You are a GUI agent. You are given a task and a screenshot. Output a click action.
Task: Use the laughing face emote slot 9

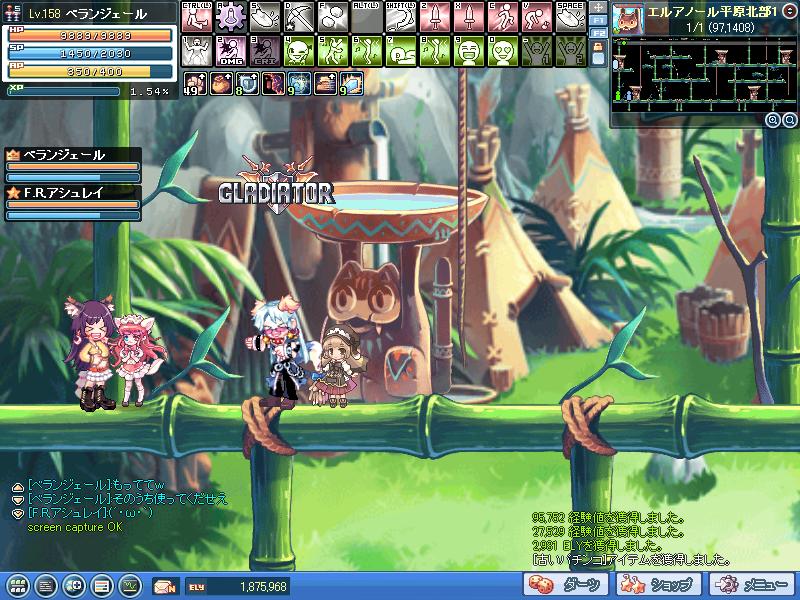point(469,51)
